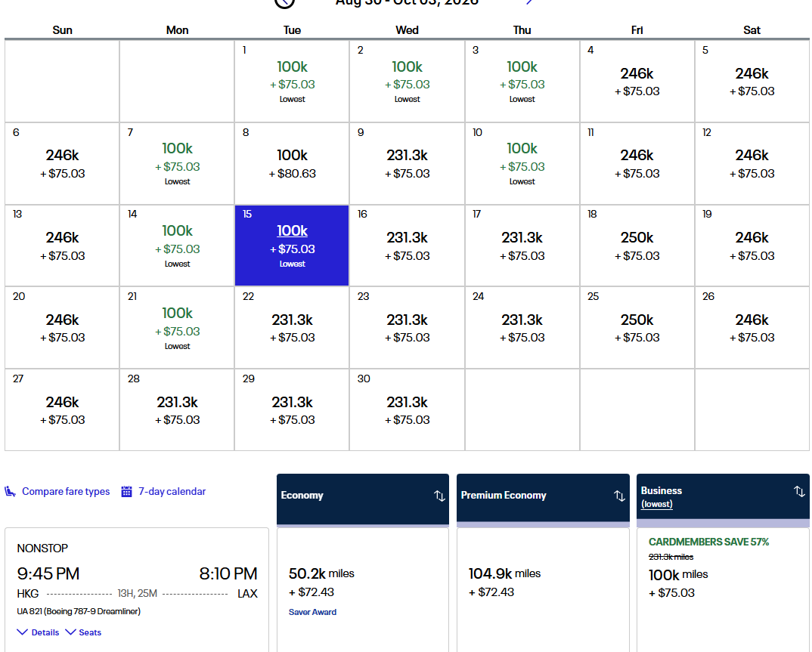
Task: Pick the 18th with 250k fare
Action: [x=637, y=246]
